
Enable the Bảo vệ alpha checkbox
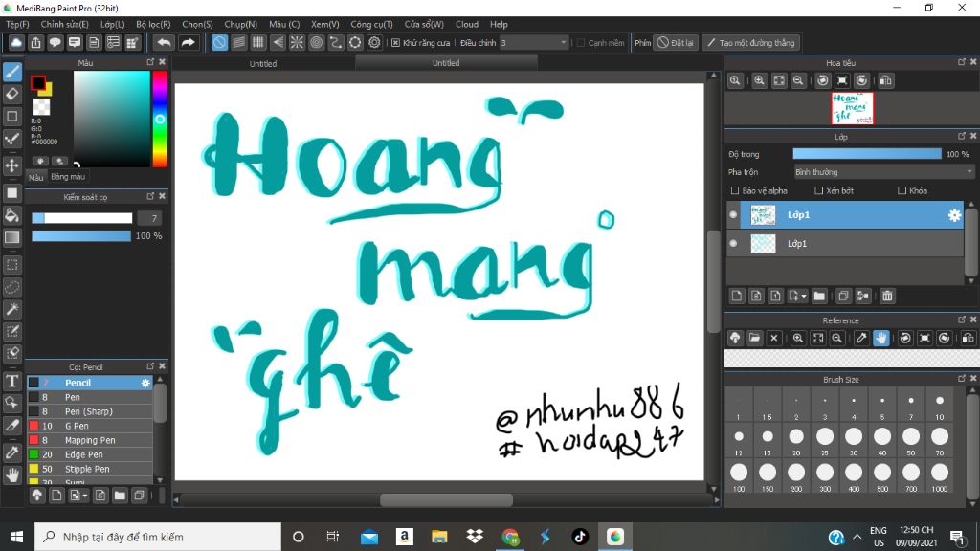(x=735, y=190)
